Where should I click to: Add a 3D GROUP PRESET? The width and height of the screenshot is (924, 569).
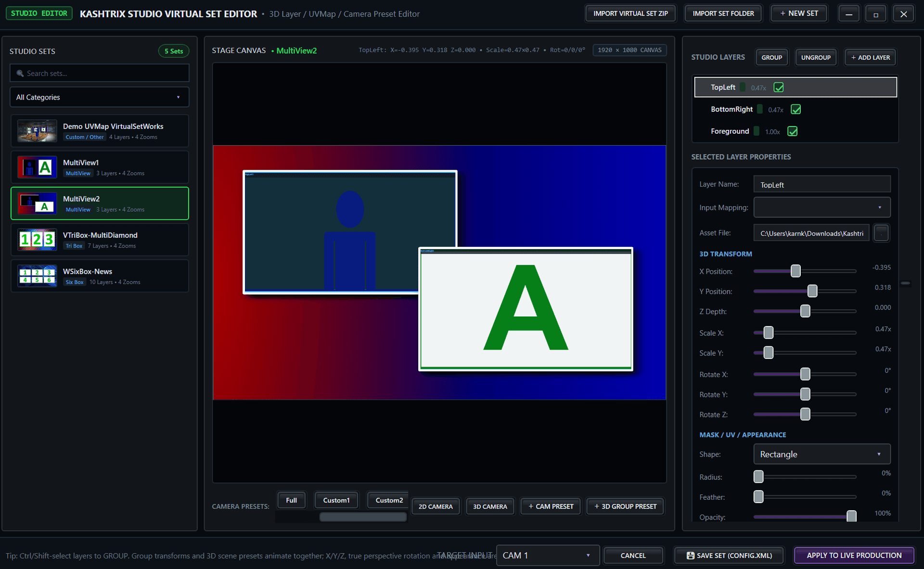coord(626,506)
